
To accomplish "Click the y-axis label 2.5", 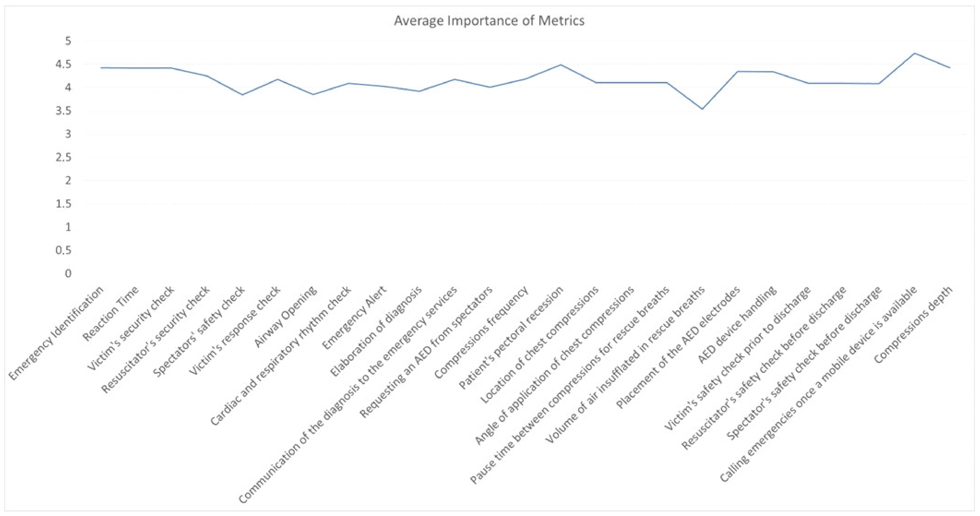I will coord(63,157).
